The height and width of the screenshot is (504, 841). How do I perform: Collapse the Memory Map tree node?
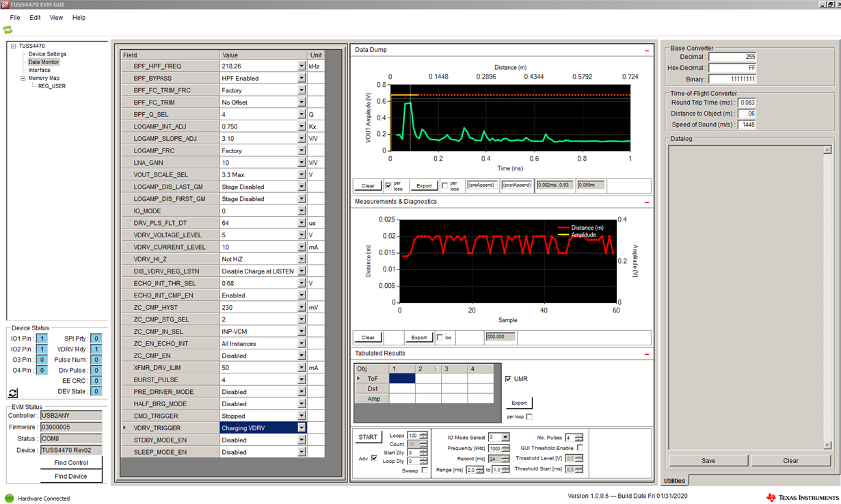(23, 78)
